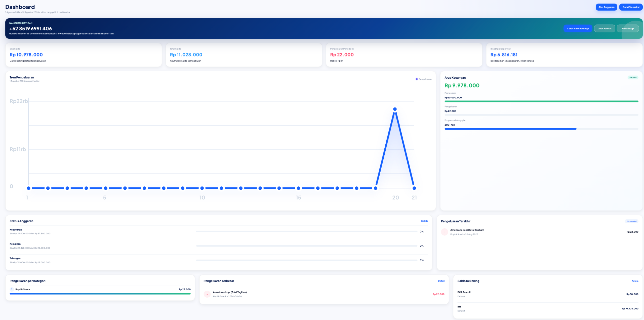The height and width of the screenshot is (320, 644).
Task: Click the green Pemasukan progress bar
Action: coord(541,101)
